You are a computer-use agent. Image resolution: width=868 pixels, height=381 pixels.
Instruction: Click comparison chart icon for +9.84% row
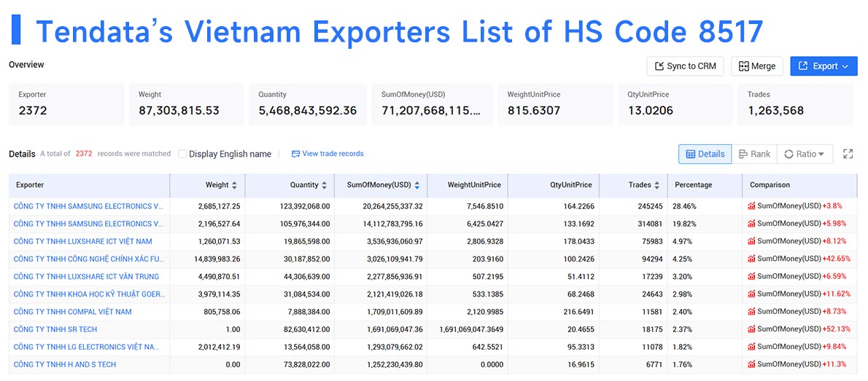(x=751, y=347)
